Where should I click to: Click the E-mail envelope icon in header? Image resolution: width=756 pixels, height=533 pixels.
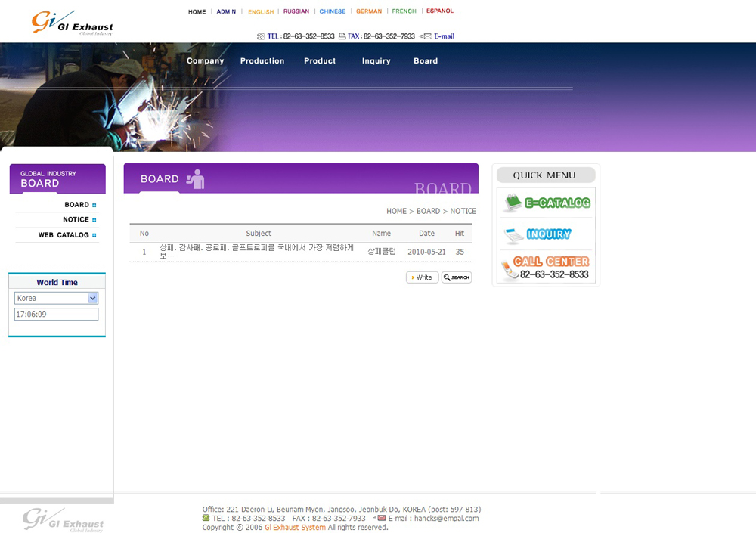pos(427,36)
